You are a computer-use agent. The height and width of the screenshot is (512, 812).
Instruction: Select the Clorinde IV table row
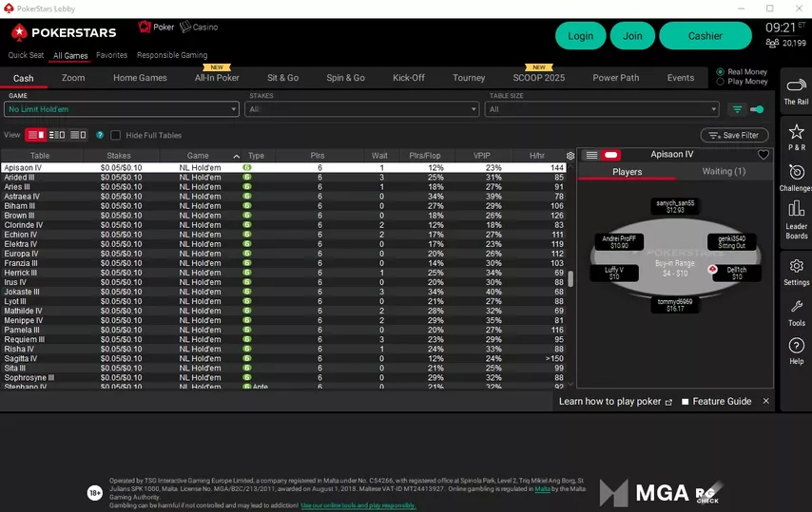click(x=283, y=225)
